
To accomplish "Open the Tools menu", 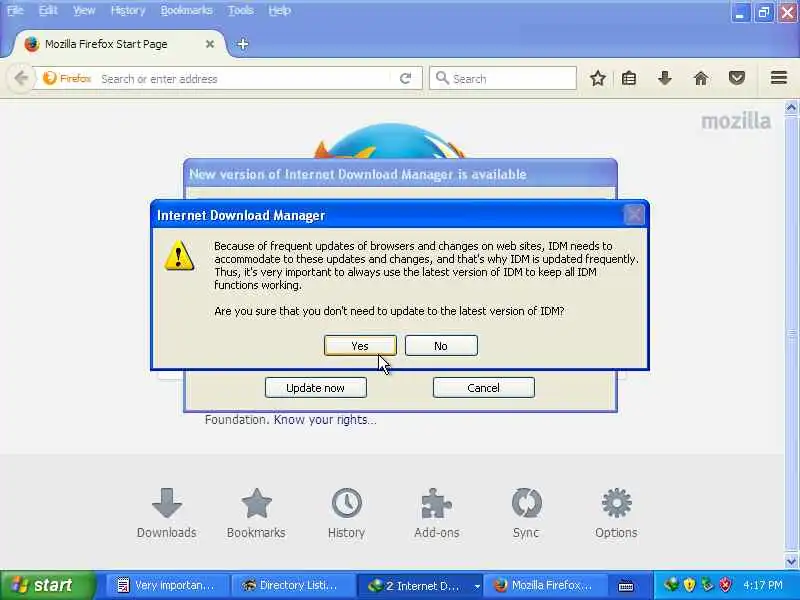I will 240,10.
